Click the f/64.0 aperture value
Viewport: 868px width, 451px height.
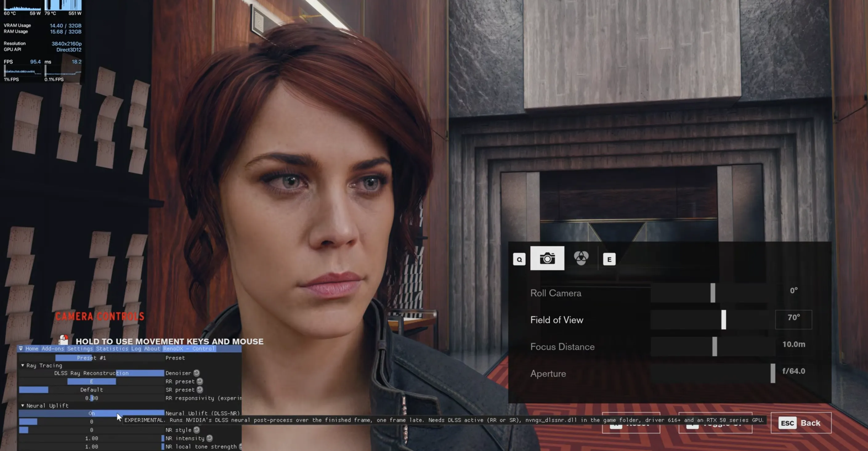point(793,371)
